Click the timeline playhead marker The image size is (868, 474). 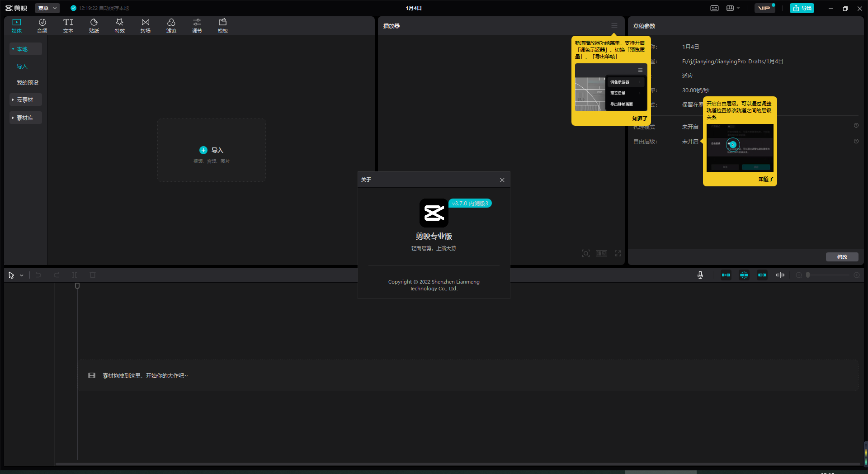[77, 286]
